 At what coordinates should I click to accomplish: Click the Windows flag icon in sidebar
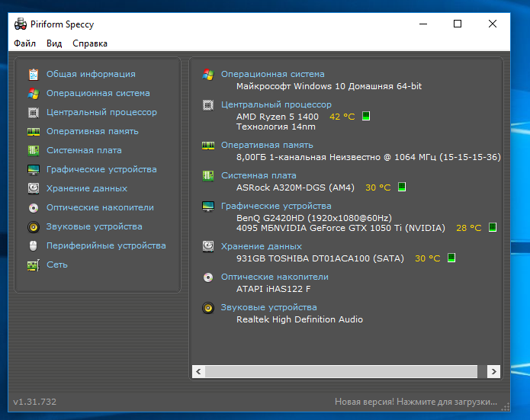point(34,93)
